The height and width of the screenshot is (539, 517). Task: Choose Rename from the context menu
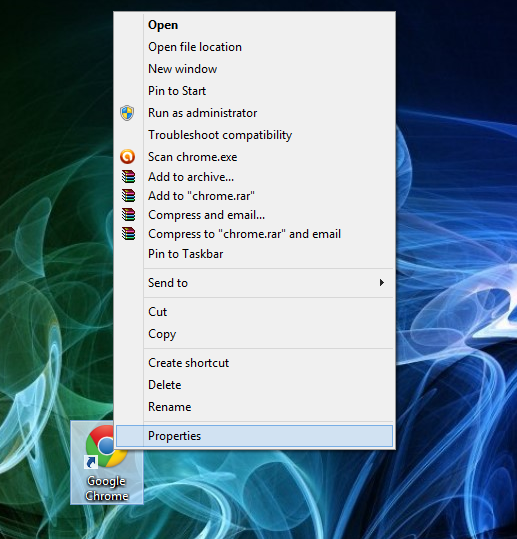point(254,407)
